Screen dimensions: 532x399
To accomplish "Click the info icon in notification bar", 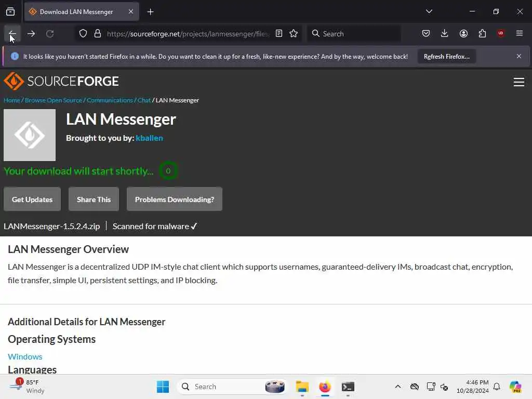I will pos(15,56).
